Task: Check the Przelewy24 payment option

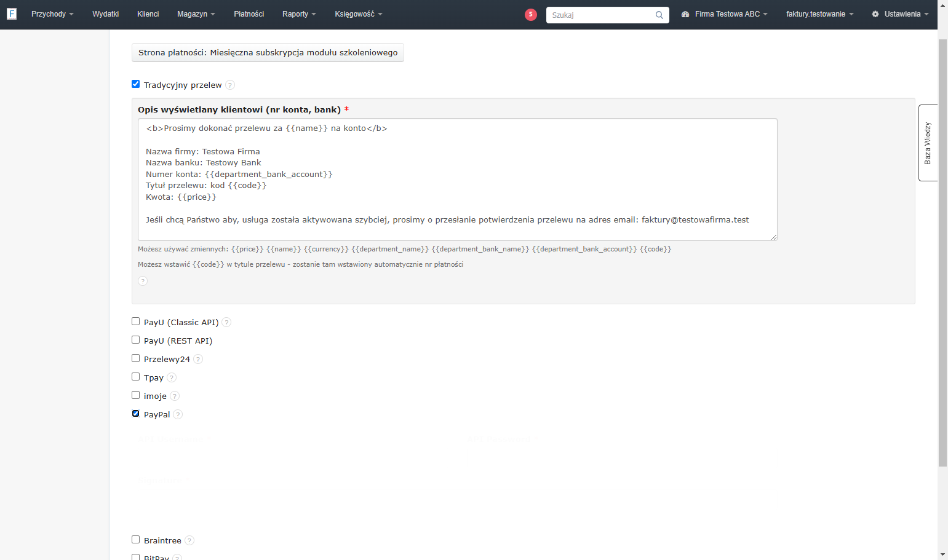Action: (x=136, y=358)
